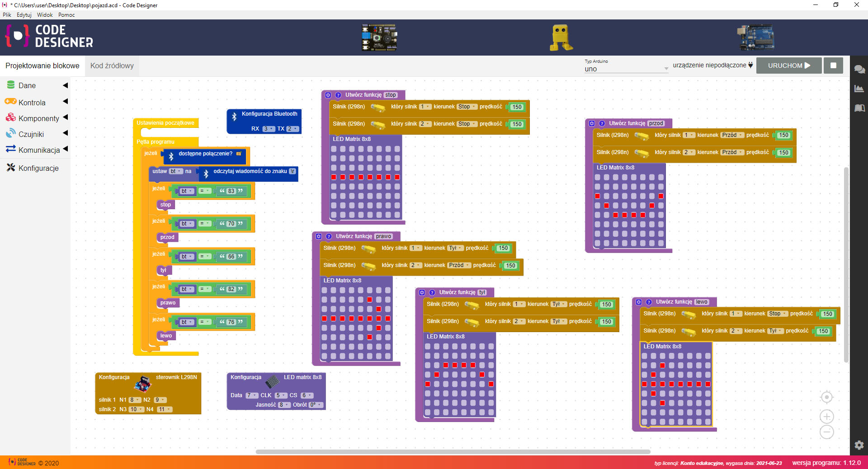Viewport: 868px width, 469px height.
Task: Click the center workspace crosshair icon
Action: (x=827, y=397)
